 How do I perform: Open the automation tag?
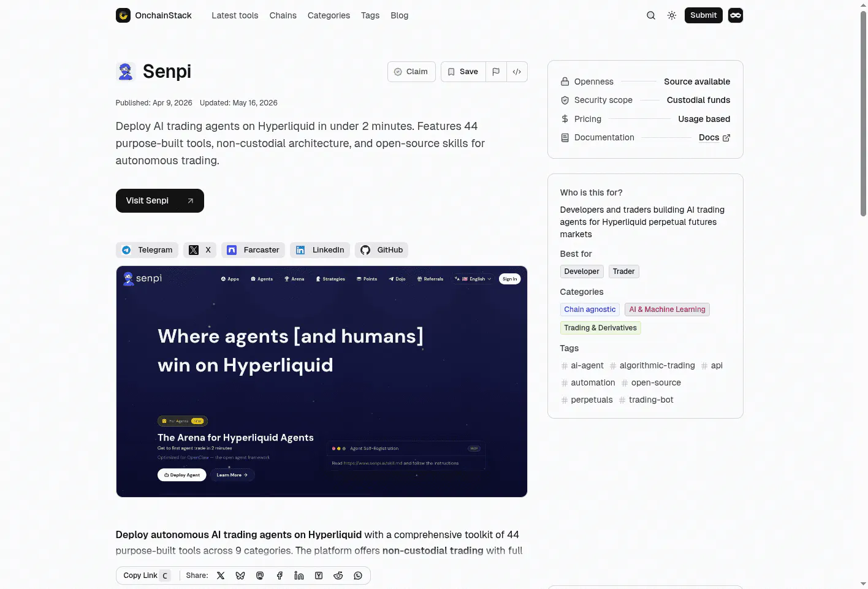coord(588,382)
